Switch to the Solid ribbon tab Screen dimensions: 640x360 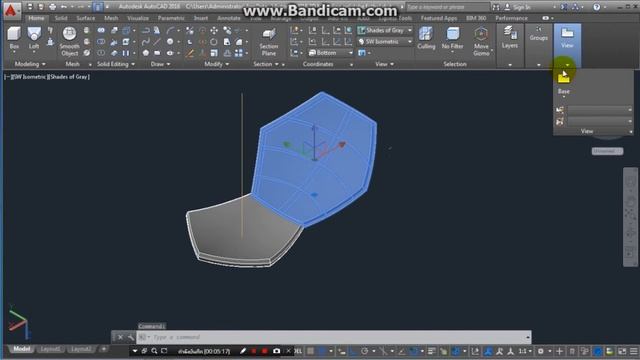(61, 18)
